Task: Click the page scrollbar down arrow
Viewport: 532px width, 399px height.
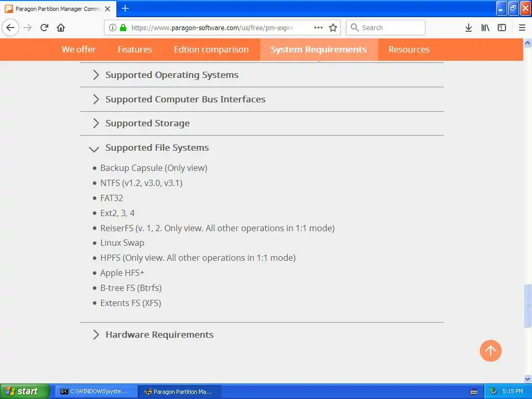Action: coord(528,379)
